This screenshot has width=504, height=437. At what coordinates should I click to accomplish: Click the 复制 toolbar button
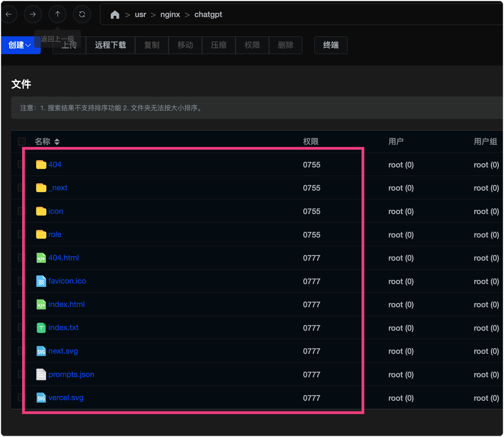[152, 45]
